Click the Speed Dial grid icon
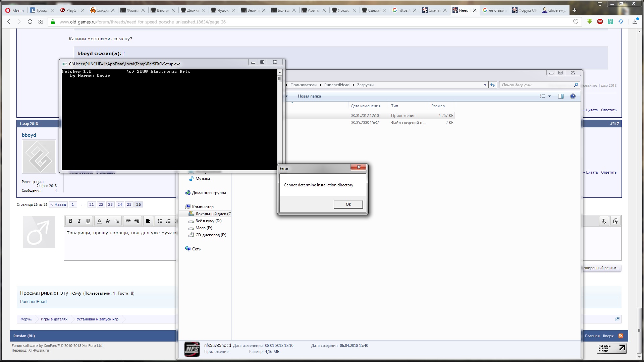644x362 pixels. pos(41,22)
